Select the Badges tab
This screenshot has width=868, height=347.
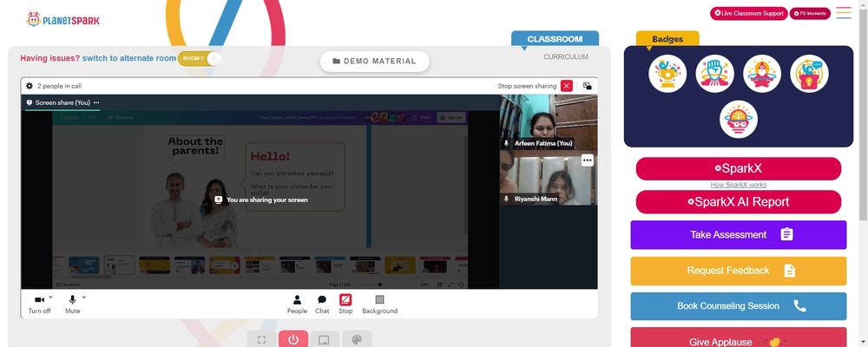pos(667,39)
